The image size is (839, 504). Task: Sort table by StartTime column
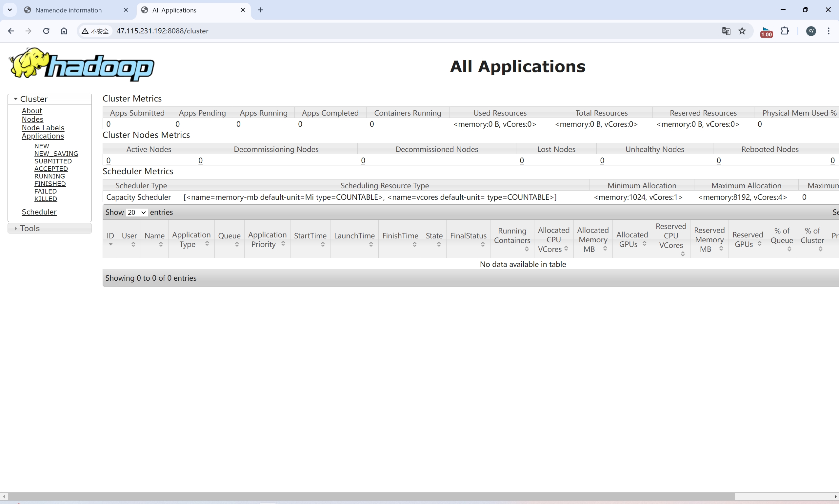310,239
